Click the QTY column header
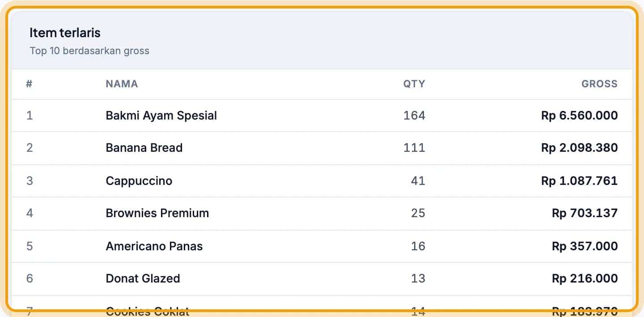This screenshot has width=644, height=317. pos(414,84)
